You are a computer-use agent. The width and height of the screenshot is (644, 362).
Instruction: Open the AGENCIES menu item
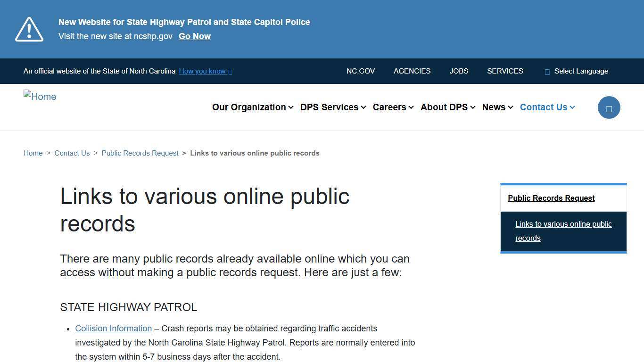pyautogui.click(x=412, y=71)
